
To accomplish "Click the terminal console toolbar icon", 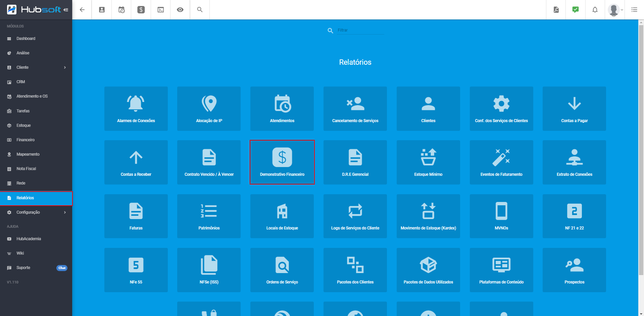I will click(161, 10).
